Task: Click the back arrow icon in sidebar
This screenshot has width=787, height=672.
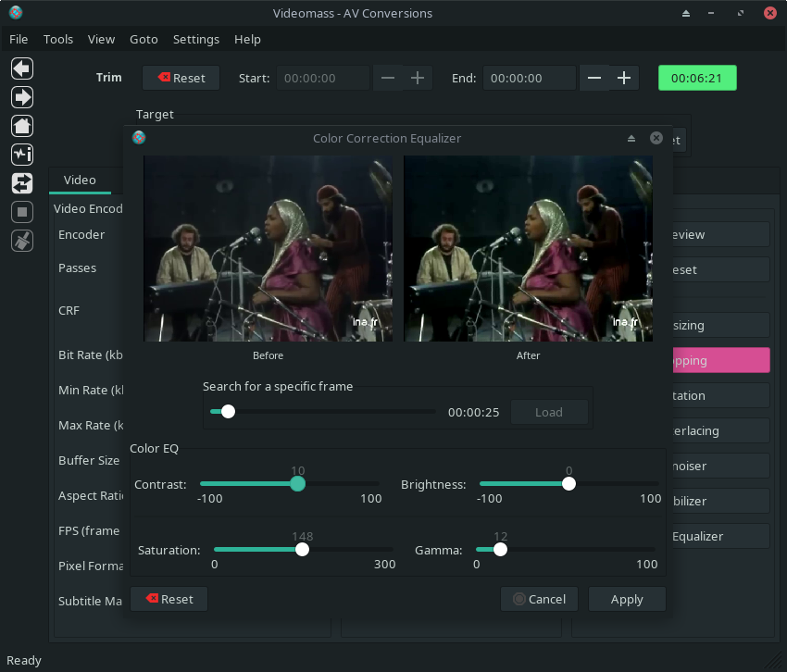Action: click(x=22, y=68)
